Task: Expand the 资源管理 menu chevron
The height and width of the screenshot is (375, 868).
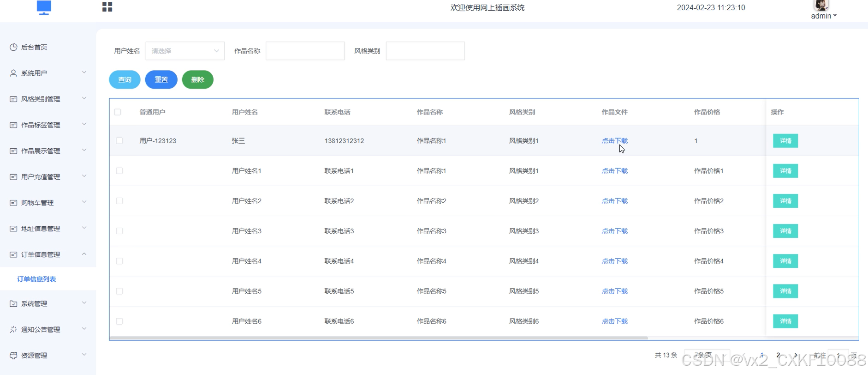Action: (84, 354)
